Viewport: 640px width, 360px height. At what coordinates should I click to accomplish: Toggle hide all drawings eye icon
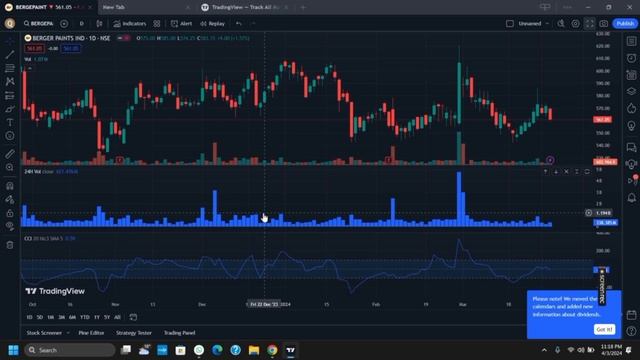pos(10,227)
